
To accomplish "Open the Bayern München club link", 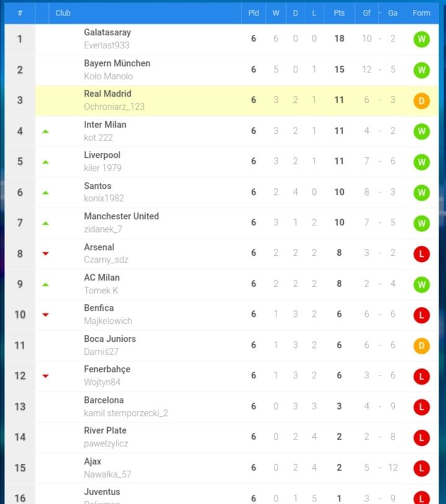I will [x=117, y=63].
